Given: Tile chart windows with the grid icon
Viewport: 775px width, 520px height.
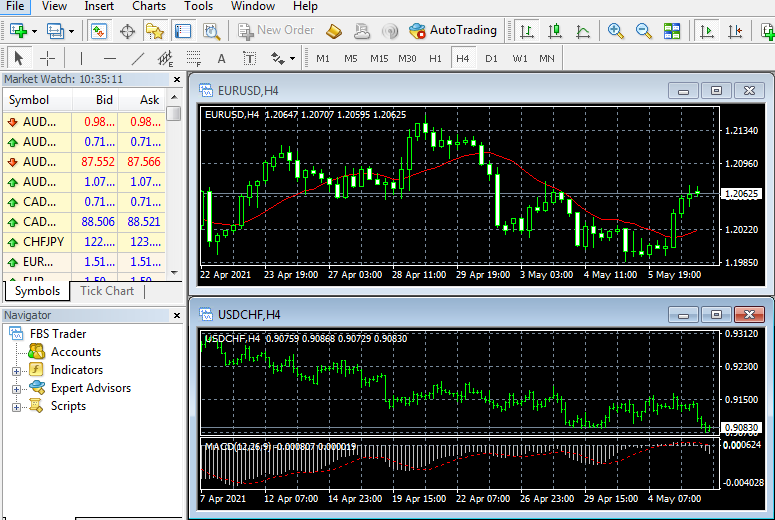Looking at the screenshot, I should pos(672,31).
